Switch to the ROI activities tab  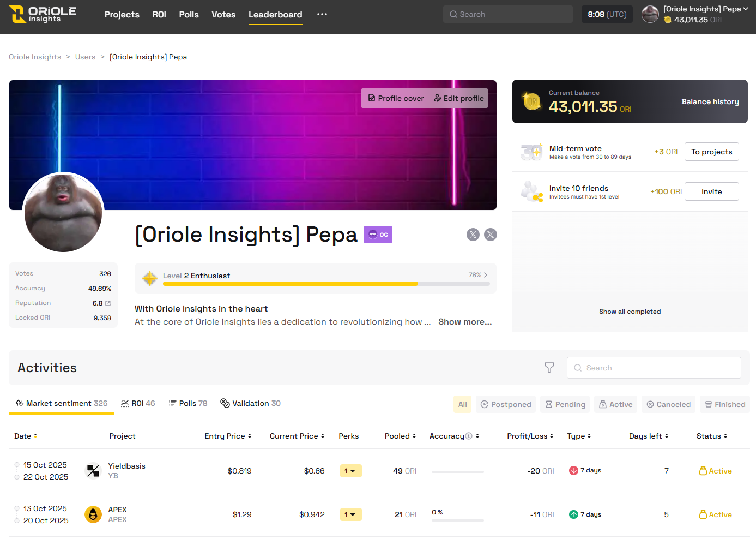click(138, 403)
